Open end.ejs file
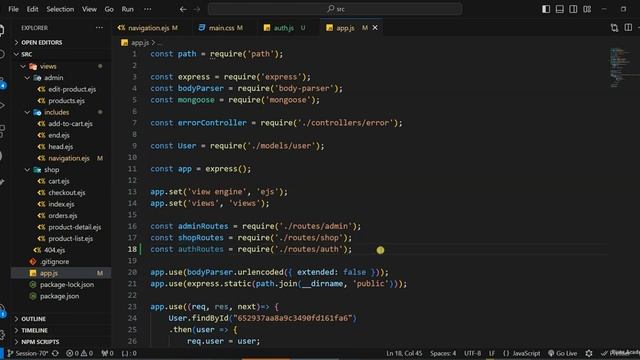Screen dimensions: 640x360 coord(60,135)
